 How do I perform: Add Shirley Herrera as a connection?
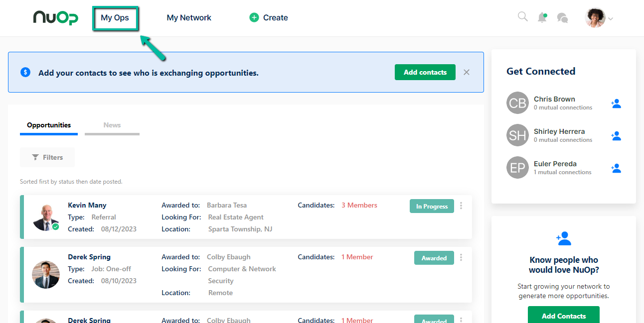coord(616,136)
